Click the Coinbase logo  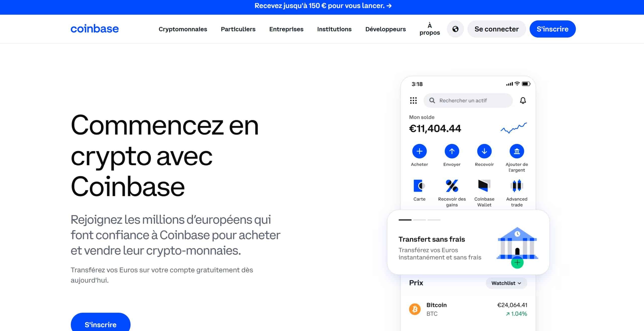95,29
